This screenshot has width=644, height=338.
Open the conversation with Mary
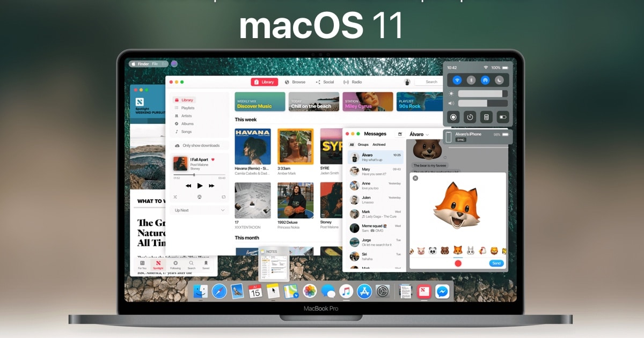375,171
